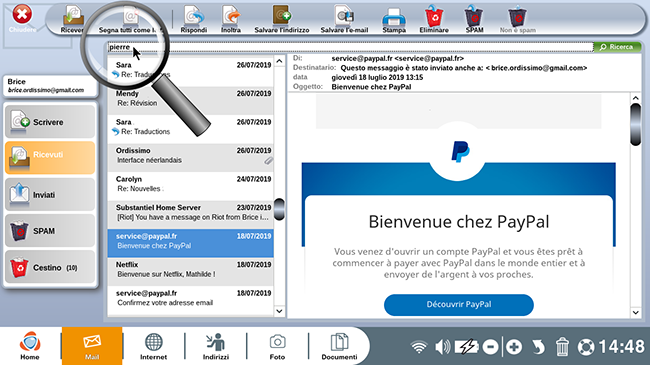Open the Inviati sent folder
650x365 pixels.
(50, 194)
